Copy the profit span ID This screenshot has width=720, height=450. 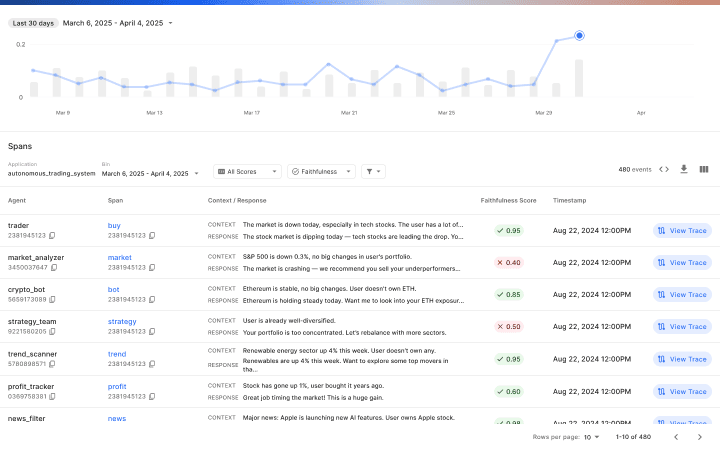(x=152, y=396)
